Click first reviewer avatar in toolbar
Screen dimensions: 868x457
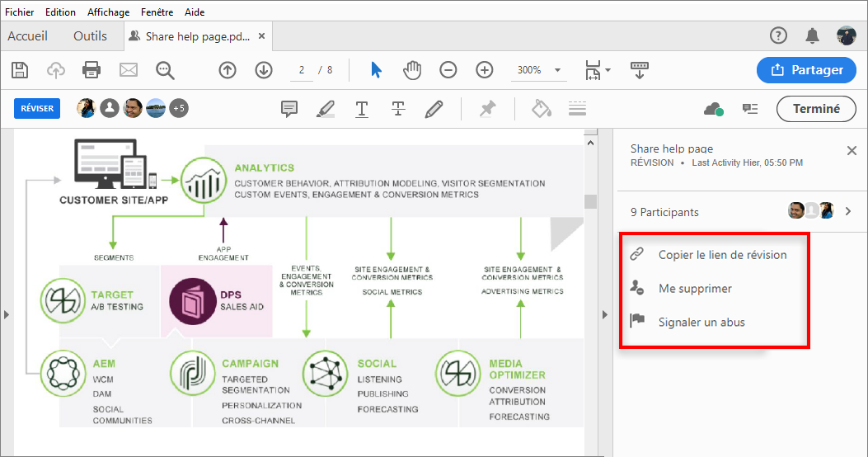click(87, 108)
